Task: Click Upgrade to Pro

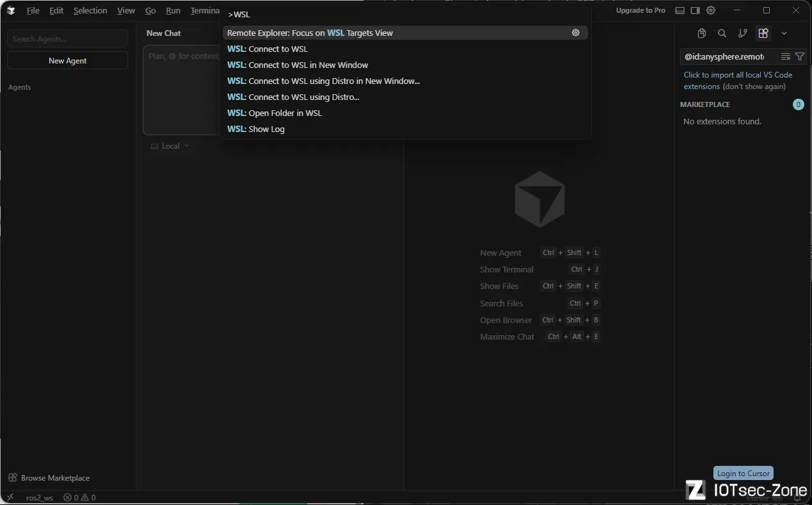Action: tap(640, 10)
